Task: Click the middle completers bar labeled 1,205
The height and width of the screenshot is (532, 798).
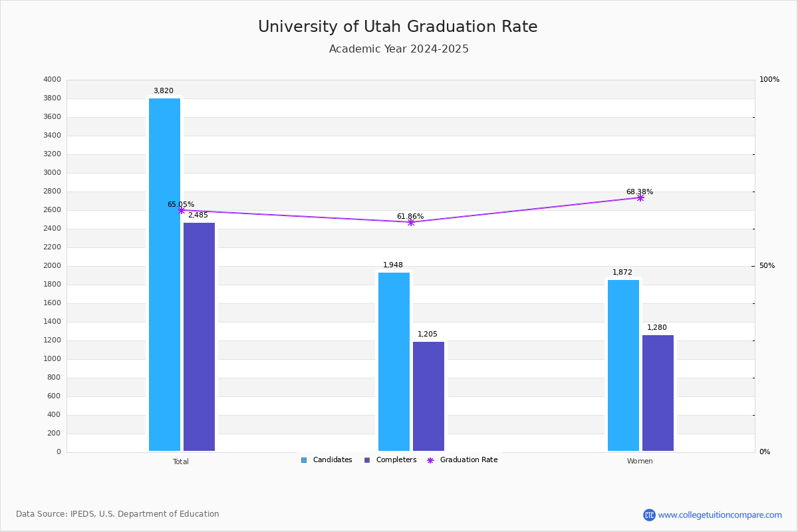Action: pos(428,396)
